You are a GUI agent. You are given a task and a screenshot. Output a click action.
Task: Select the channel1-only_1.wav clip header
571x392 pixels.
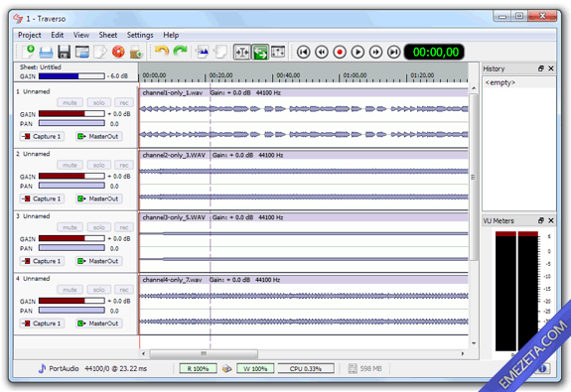(304, 93)
